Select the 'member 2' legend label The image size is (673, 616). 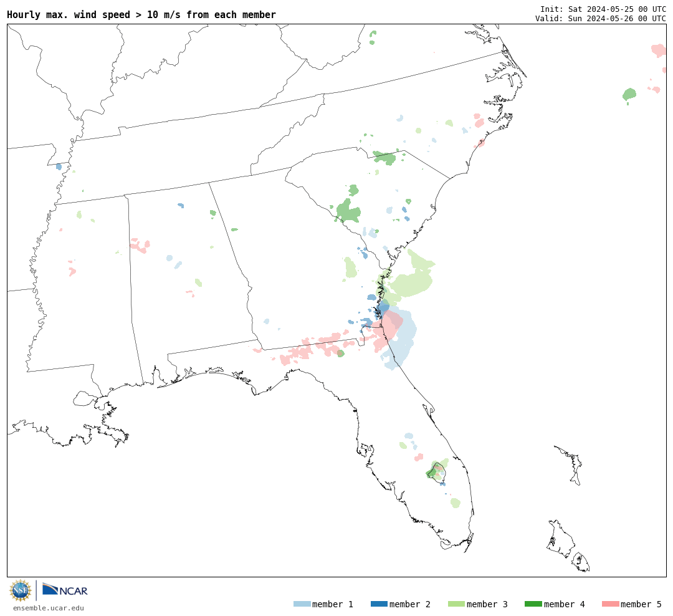pyautogui.click(x=410, y=604)
